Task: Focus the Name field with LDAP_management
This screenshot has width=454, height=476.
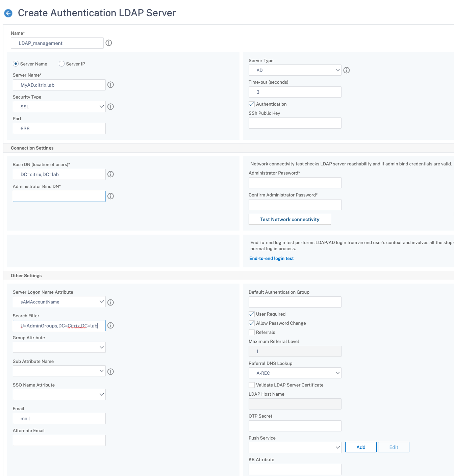Action: [x=57, y=43]
